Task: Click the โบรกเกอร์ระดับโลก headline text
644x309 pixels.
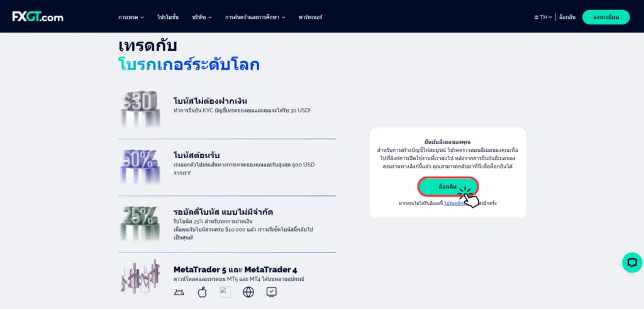Action: 189,65
